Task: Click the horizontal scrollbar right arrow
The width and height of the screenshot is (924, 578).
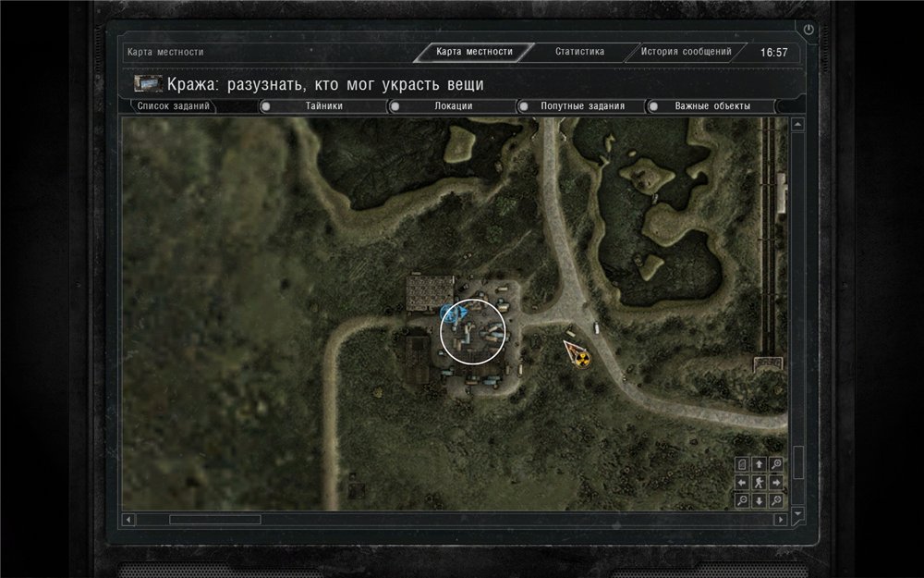Action: [781, 520]
